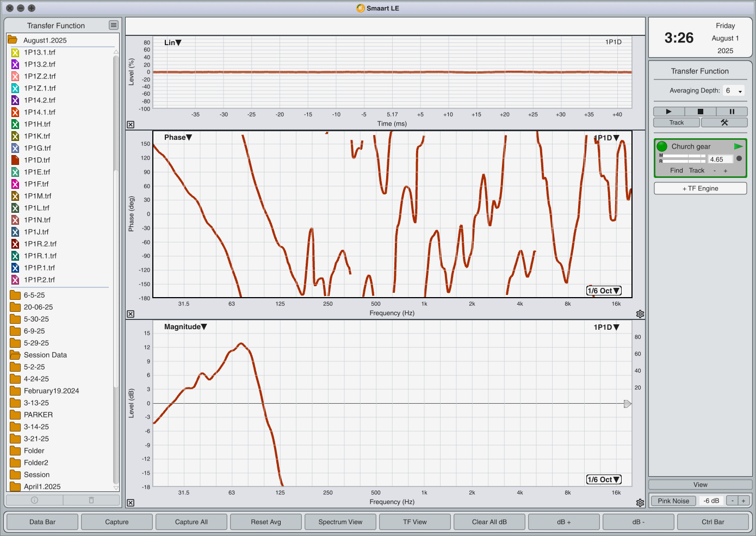The image size is (756, 536).
Task: Toggle visibility icon of 1P1Z.1.trf
Action: [15, 88]
